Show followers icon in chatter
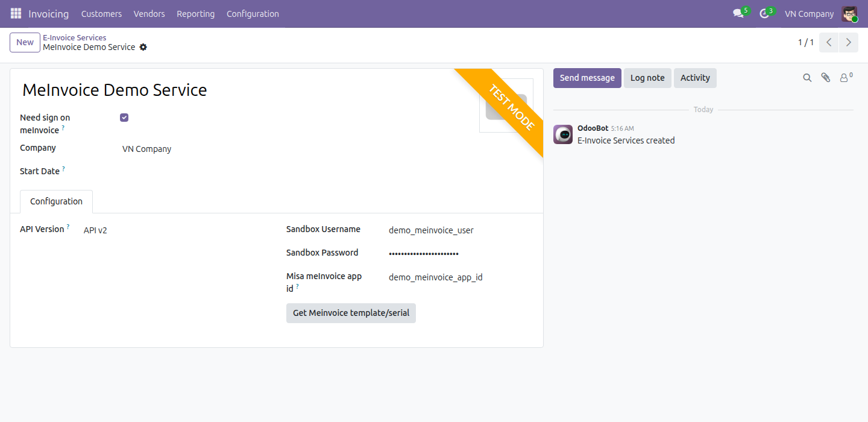Image resolution: width=868 pixels, height=422 pixels. click(x=846, y=77)
